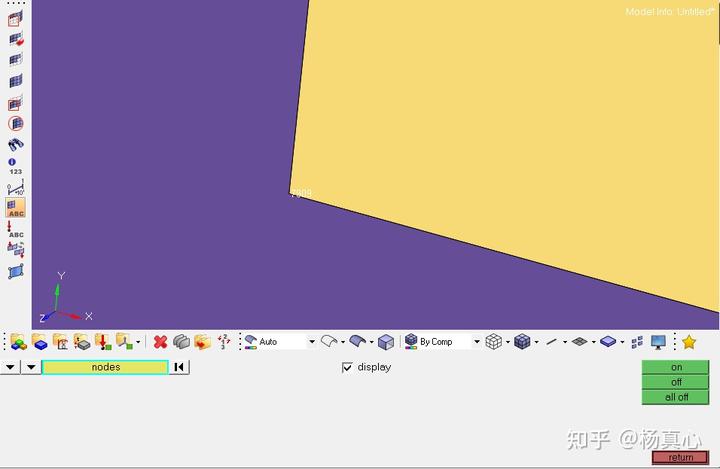Click the node ID label at plate corner

click(x=301, y=193)
